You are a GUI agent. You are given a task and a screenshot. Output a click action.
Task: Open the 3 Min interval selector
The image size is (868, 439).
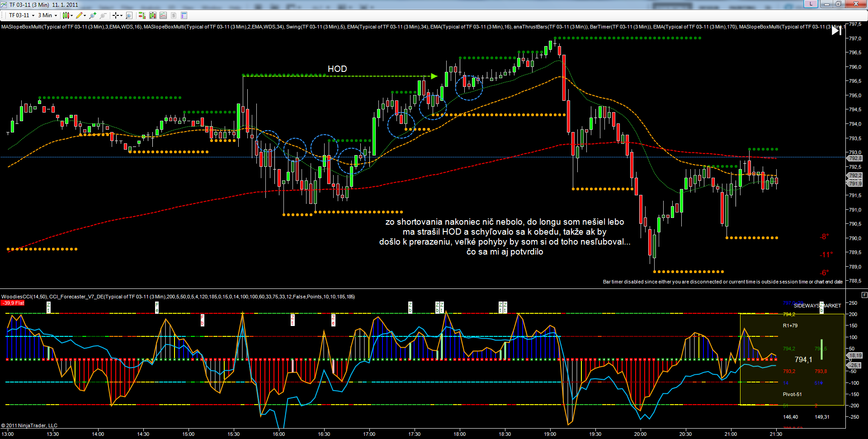(47, 15)
